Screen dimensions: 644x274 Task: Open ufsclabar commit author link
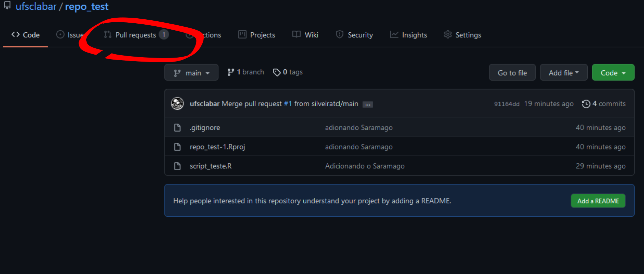[x=204, y=104]
